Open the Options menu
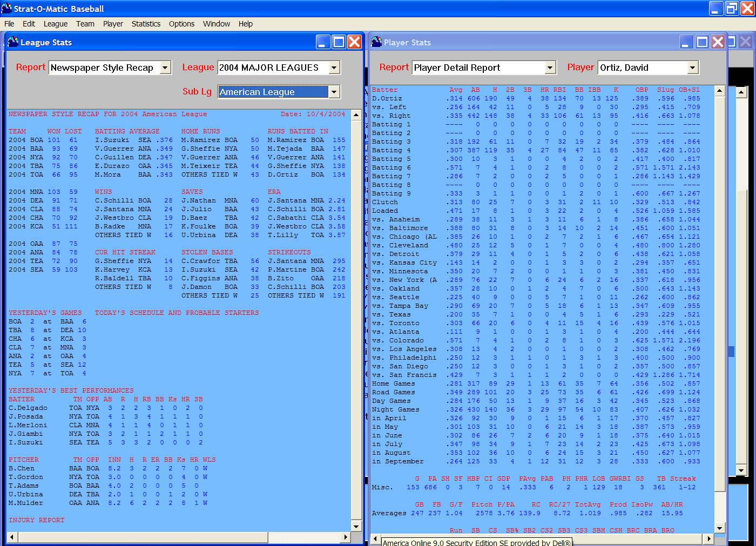This screenshot has width=756, height=546. pos(181,24)
